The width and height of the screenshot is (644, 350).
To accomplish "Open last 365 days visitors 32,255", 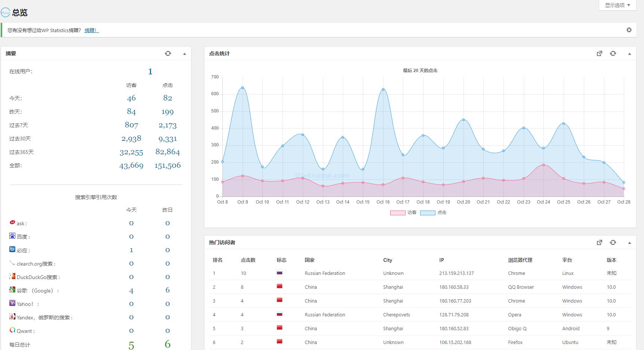I will (131, 152).
